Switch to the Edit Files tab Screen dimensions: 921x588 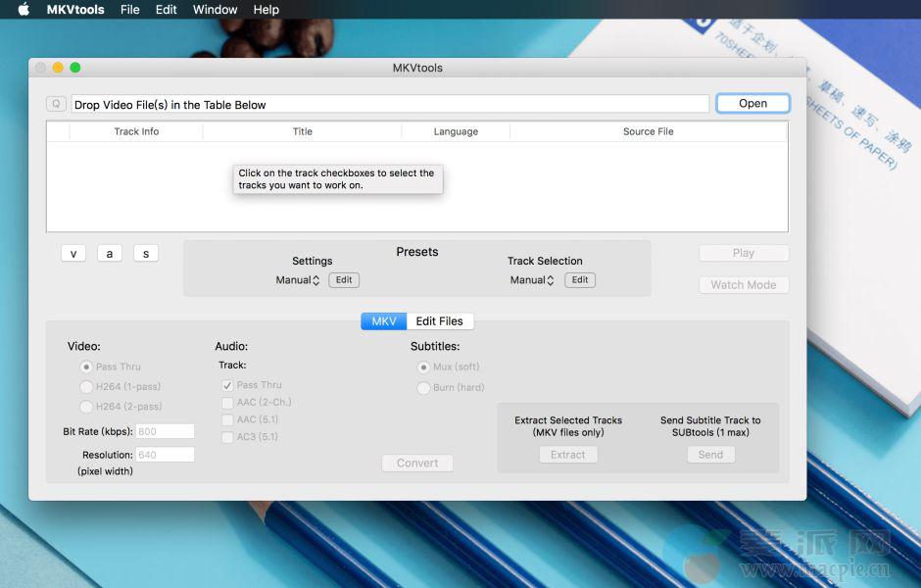439,321
